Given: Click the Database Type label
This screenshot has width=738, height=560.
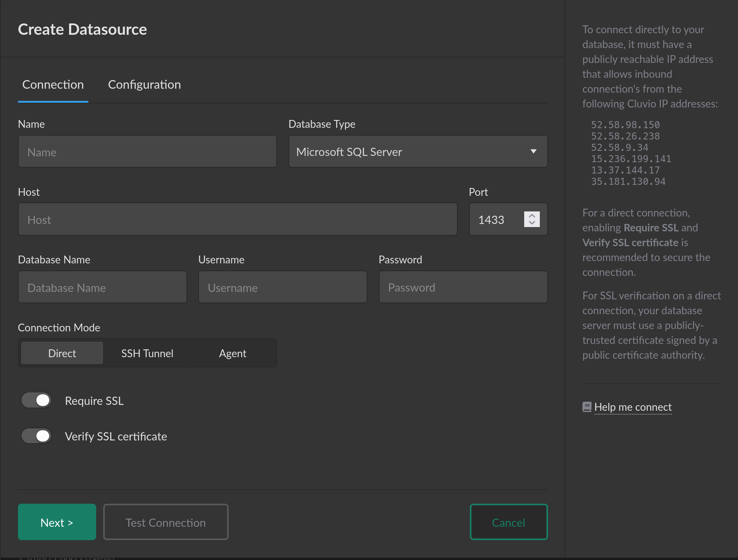Looking at the screenshot, I should click(322, 124).
